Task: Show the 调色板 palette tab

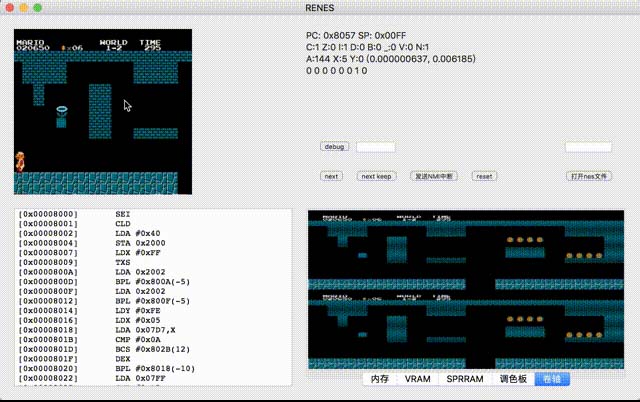Action: [512, 380]
